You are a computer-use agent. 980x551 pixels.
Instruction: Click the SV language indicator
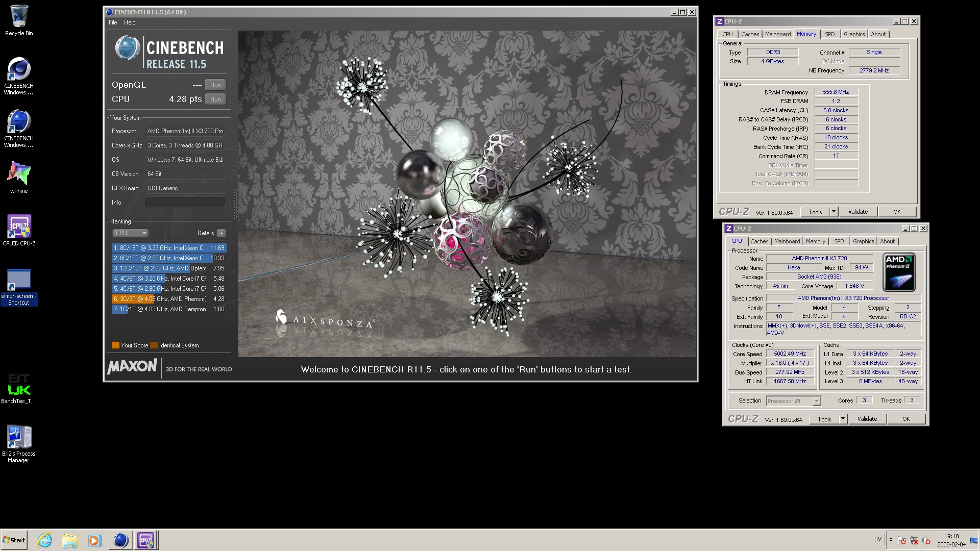[x=878, y=539]
